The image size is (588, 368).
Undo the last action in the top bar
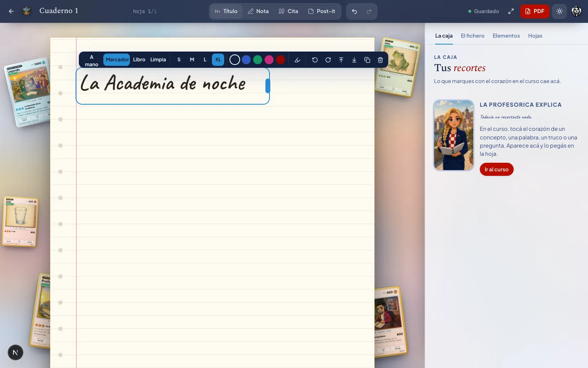coord(354,11)
